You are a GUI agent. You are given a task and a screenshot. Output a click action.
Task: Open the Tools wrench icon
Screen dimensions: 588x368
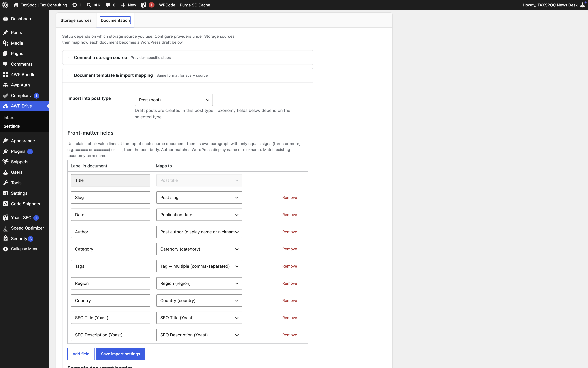tap(6, 183)
